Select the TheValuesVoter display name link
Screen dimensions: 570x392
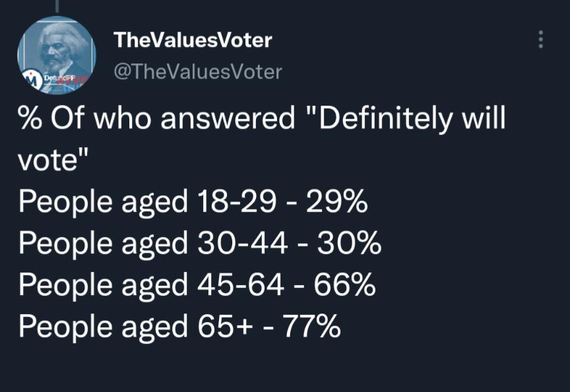(x=193, y=40)
